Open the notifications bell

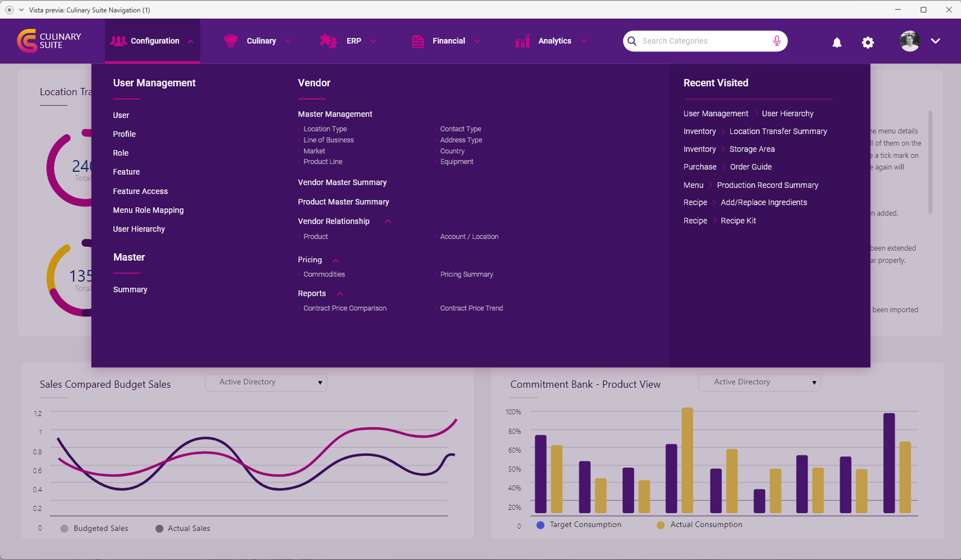tap(837, 43)
